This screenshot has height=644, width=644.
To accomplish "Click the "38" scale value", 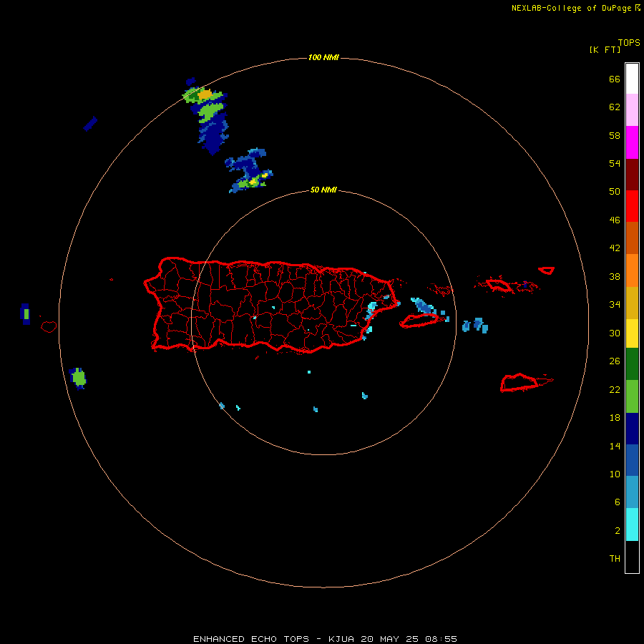I will pos(615,276).
